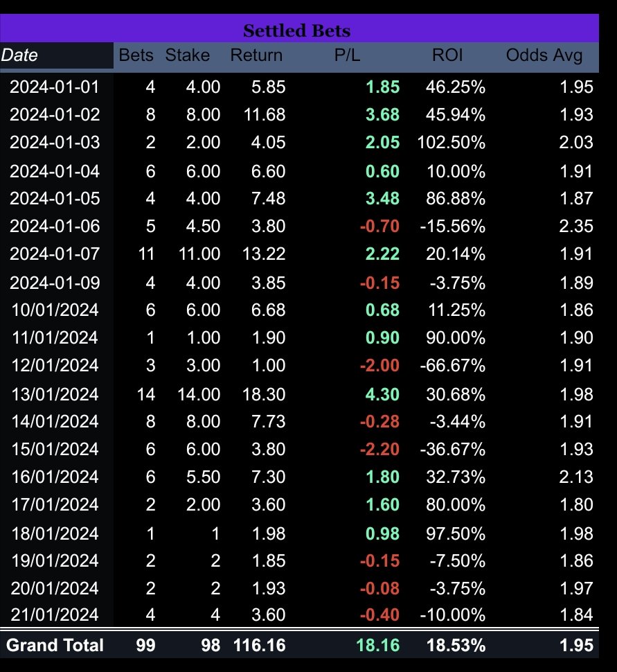Click the P/L value -2.00
This screenshot has width=617, height=672.
click(x=379, y=366)
